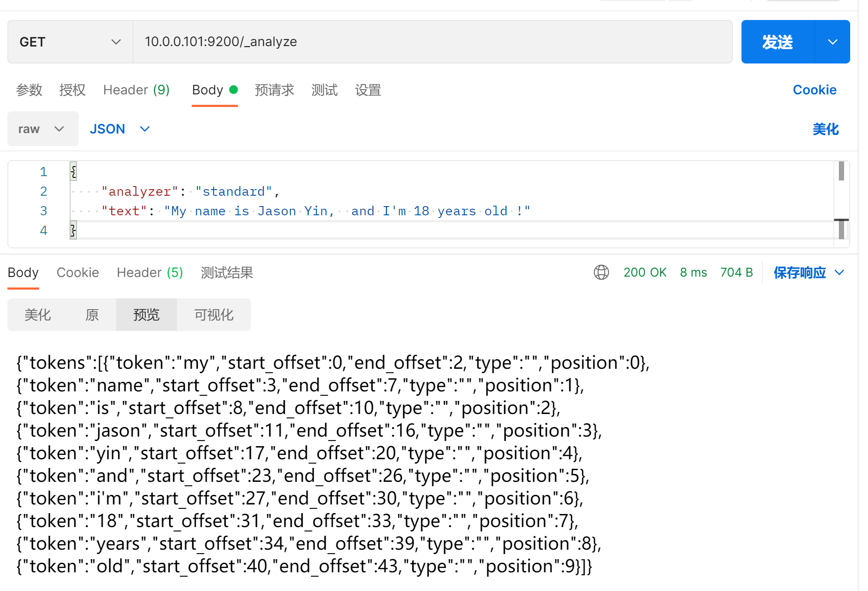This screenshot has height=591, width=868.
Task: Click the 8 ms response time
Action: pos(694,272)
